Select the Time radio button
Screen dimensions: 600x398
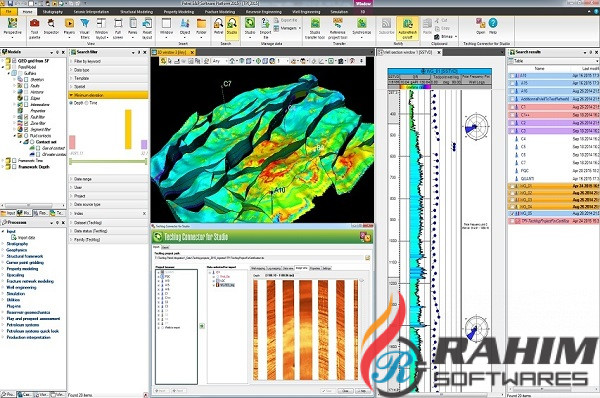point(87,103)
